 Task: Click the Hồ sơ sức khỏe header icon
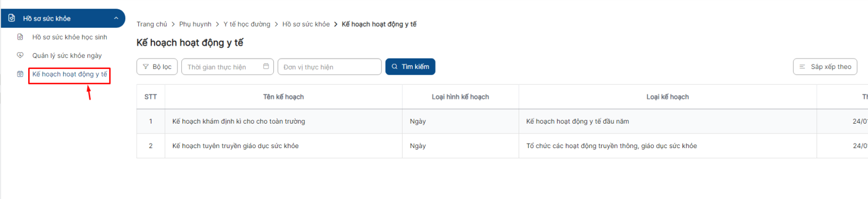(x=12, y=18)
